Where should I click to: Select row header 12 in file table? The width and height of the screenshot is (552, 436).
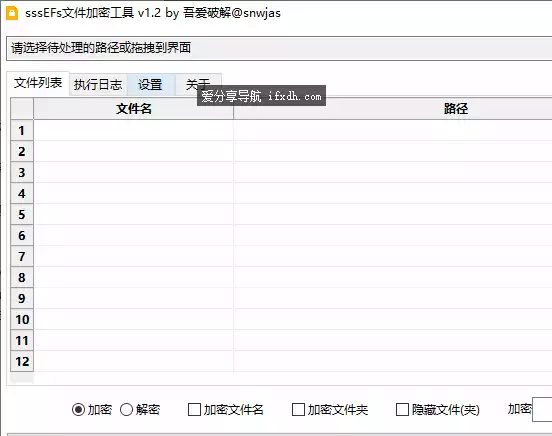[x=22, y=361]
